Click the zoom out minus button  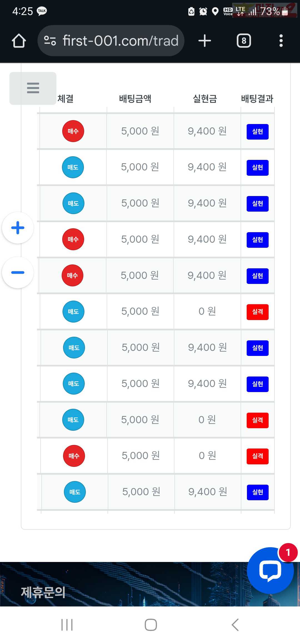(x=18, y=273)
